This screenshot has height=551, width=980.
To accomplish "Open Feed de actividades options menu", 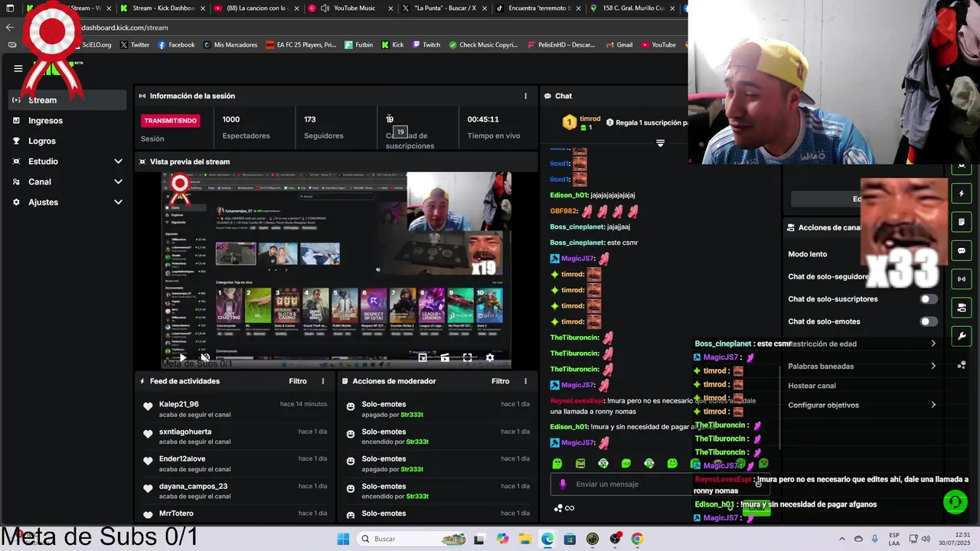I will [322, 381].
